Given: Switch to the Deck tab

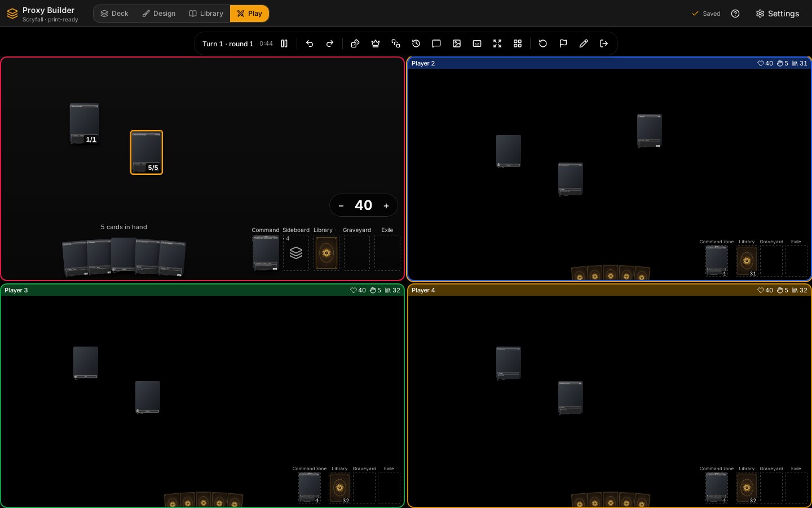Looking at the screenshot, I should pos(114,14).
